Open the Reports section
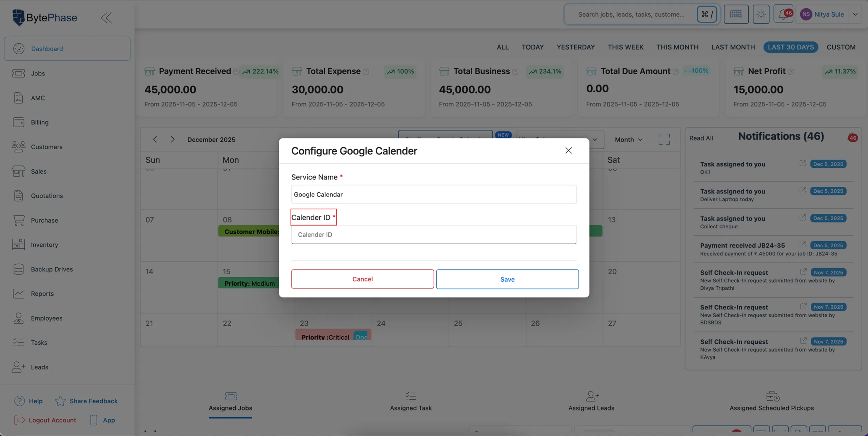The width and height of the screenshot is (868, 436). point(42,293)
